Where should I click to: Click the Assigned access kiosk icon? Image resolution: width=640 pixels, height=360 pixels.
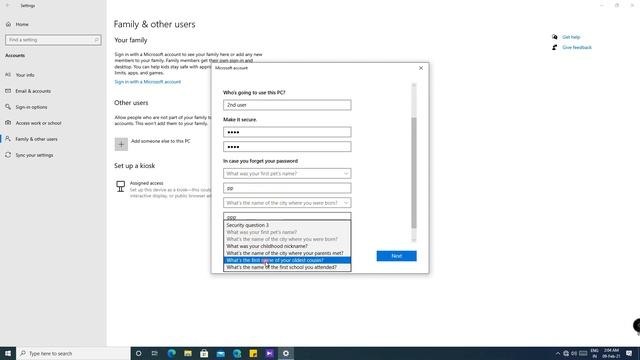tap(120, 187)
